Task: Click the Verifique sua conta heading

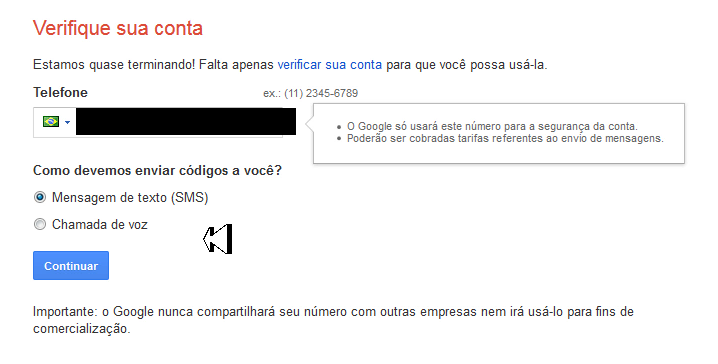Action: tap(118, 28)
